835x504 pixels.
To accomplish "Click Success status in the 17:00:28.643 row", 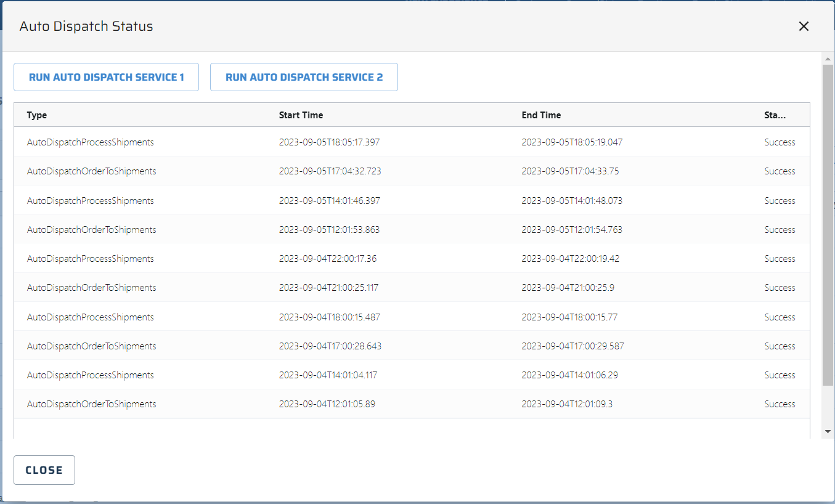I will pos(780,346).
